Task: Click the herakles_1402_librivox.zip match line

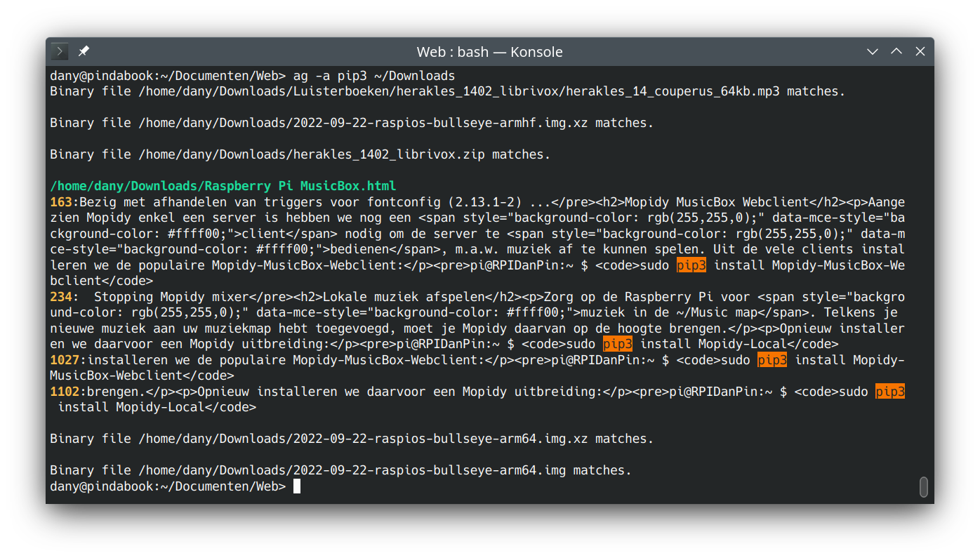Action: (300, 154)
